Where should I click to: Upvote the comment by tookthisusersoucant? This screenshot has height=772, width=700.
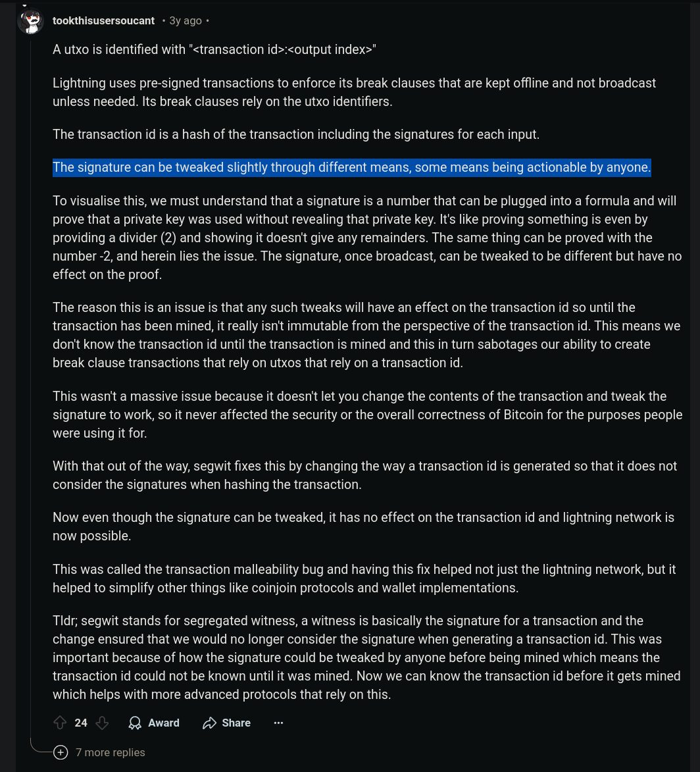60,723
